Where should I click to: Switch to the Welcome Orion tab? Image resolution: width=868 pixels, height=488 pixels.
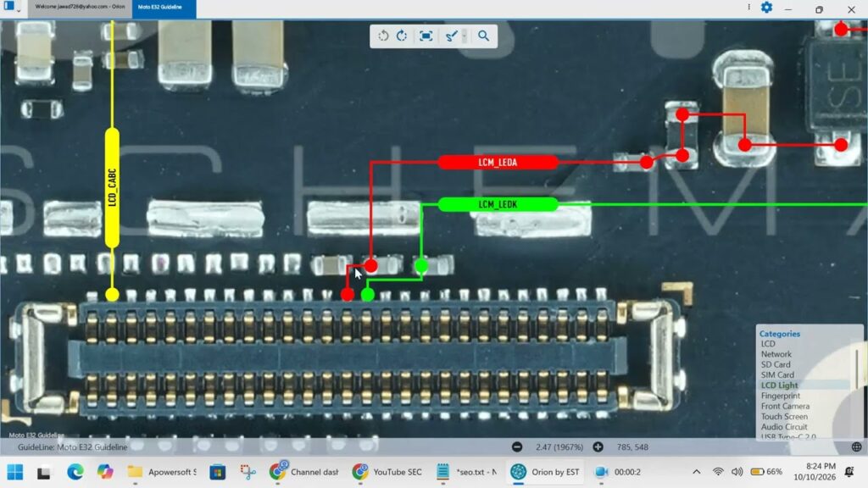[80, 7]
